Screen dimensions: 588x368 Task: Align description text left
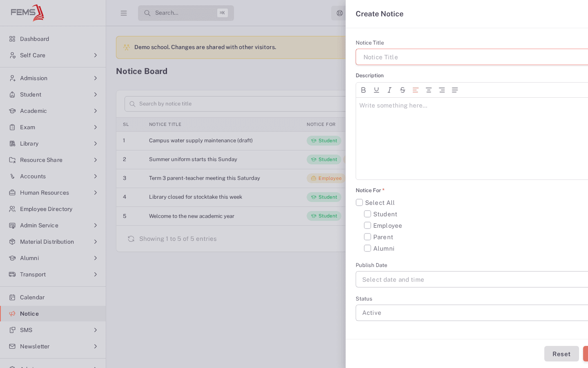click(416, 90)
